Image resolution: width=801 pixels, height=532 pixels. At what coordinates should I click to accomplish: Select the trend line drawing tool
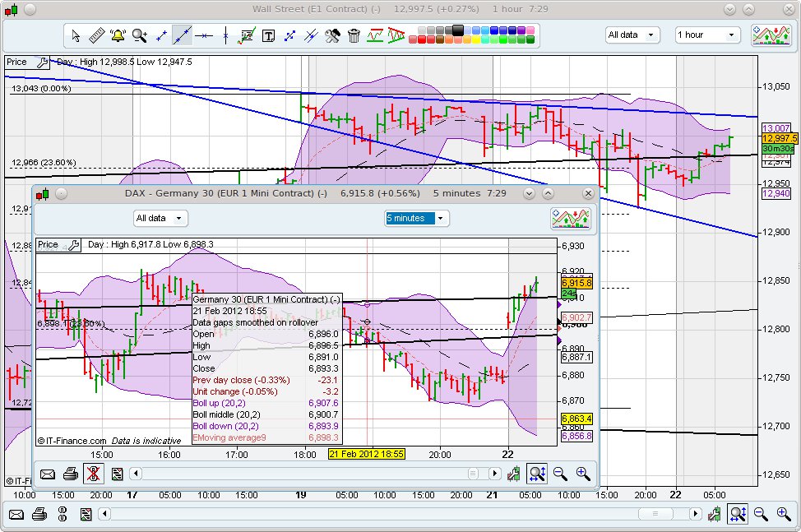(182, 35)
